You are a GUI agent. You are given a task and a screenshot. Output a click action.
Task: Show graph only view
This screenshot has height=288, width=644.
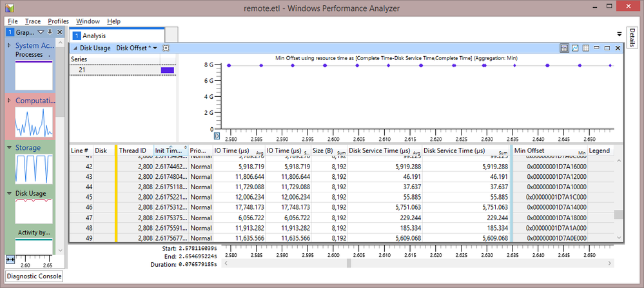pyautogui.click(x=576, y=48)
